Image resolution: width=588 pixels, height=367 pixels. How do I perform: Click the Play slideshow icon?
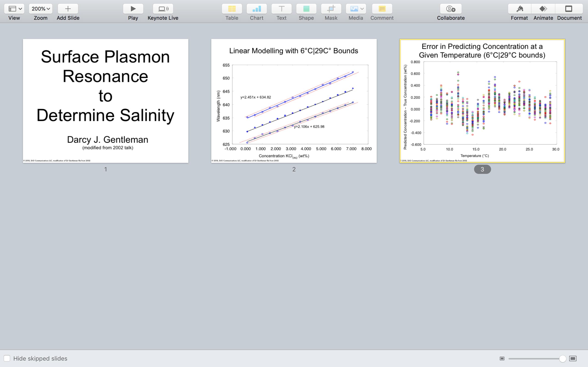[133, 9]
